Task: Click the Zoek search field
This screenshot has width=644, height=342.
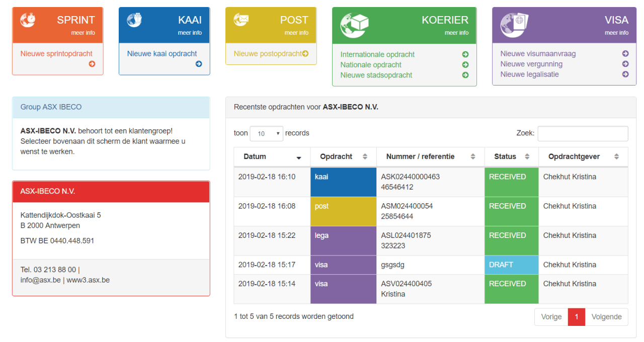Action: point(583,134)
